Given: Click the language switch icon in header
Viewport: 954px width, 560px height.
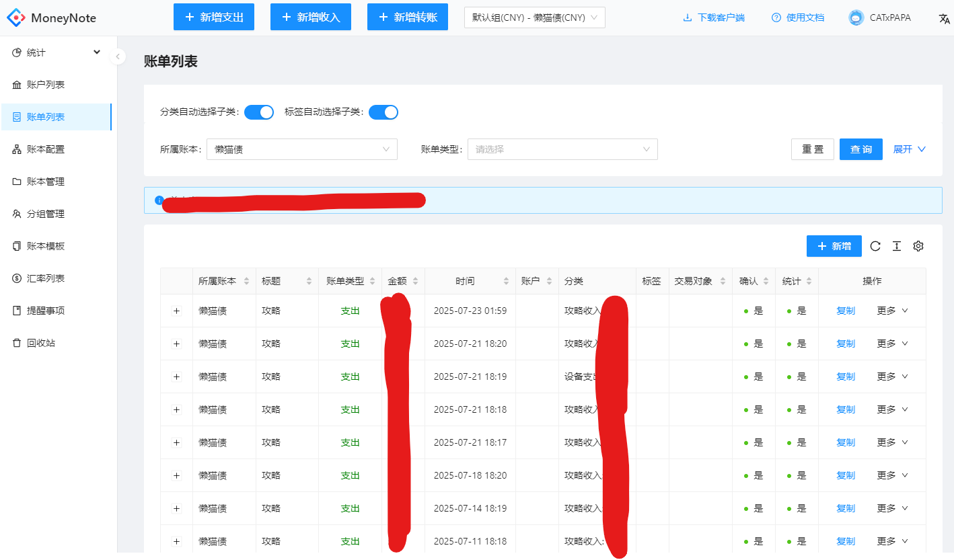Looking at the screenshot, I should (x=944, y=18).
